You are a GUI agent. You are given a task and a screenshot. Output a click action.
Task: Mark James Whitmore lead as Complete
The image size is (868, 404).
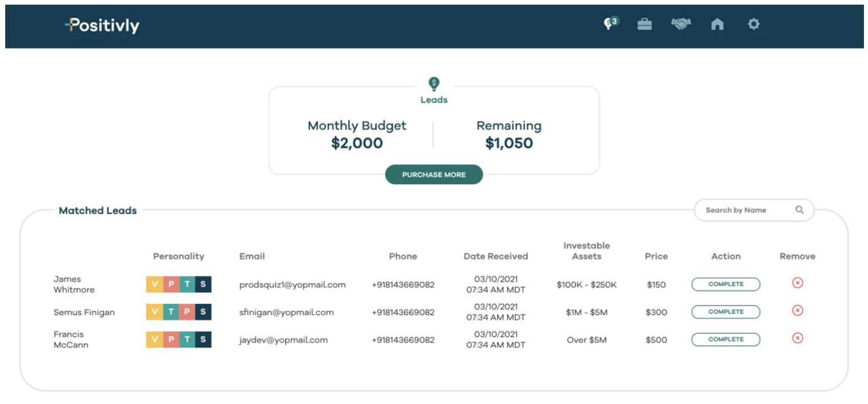click(x=726, y=284)
